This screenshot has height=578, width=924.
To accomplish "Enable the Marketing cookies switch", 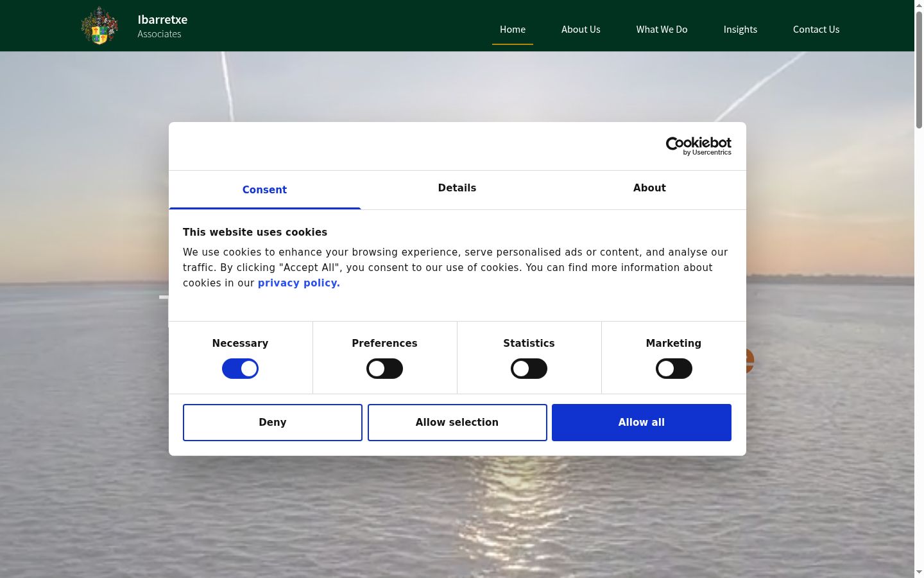I will pos(674,369).
